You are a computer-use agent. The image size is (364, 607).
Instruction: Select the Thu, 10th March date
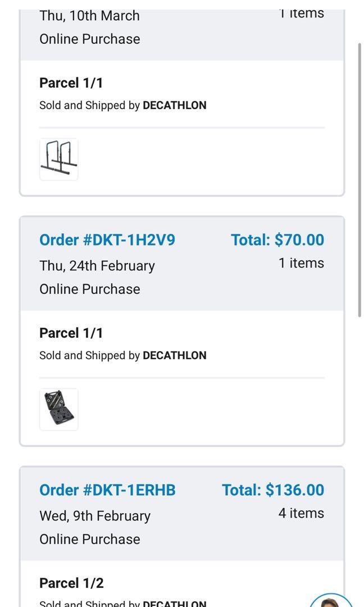pos(89,16)
